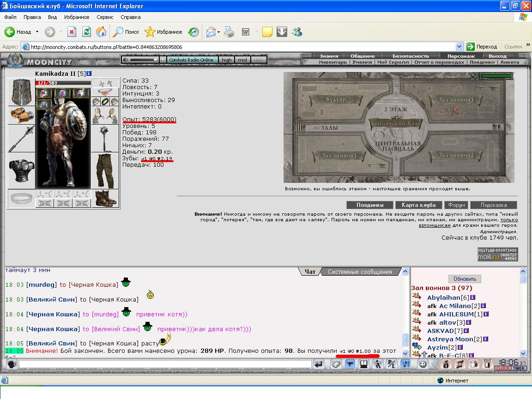This screenshot has height=399, width=532.
Task: Click IE Stop toolbar icon
Action: 72,32
